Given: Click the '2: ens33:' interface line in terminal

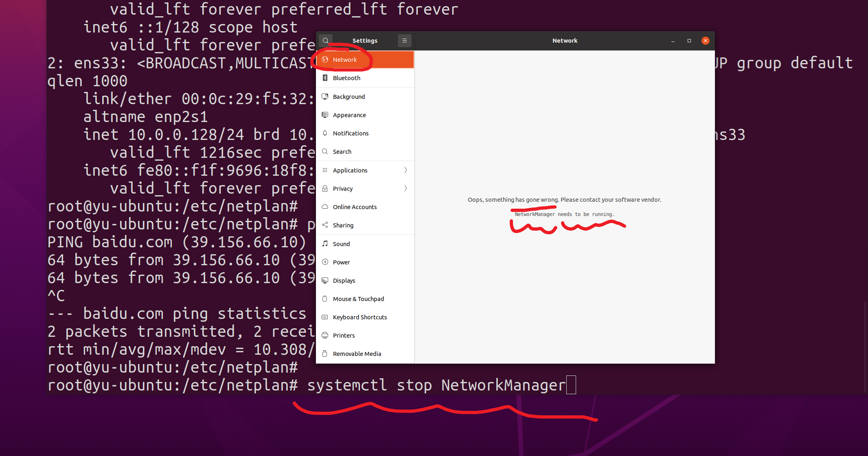Looking at the screenshot, I should tap(181, 63).
